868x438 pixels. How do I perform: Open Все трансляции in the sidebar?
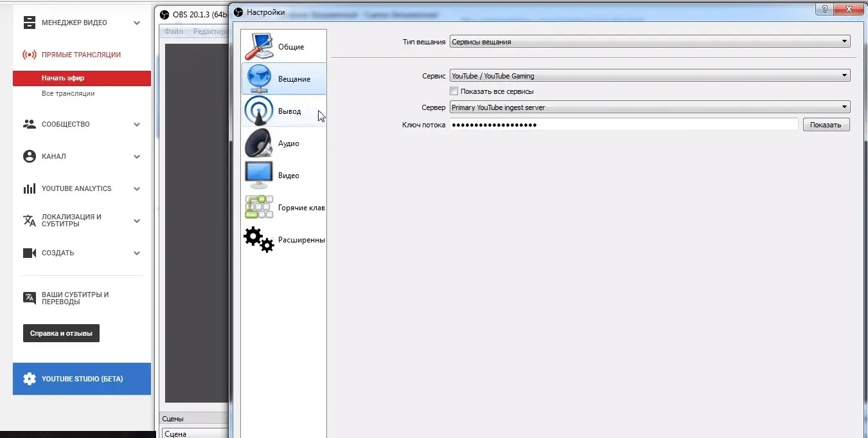(x=68, y=93)
